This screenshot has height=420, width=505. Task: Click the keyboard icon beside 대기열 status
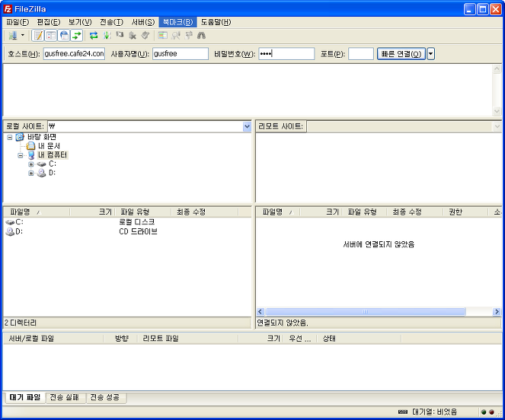(403, 412)
